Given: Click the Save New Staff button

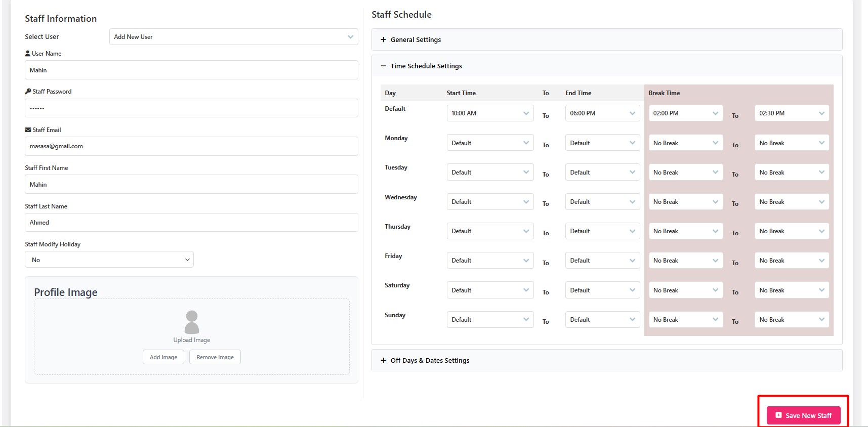Looking at the screenshot, I should pyautogui.click(x=803, y=415).
